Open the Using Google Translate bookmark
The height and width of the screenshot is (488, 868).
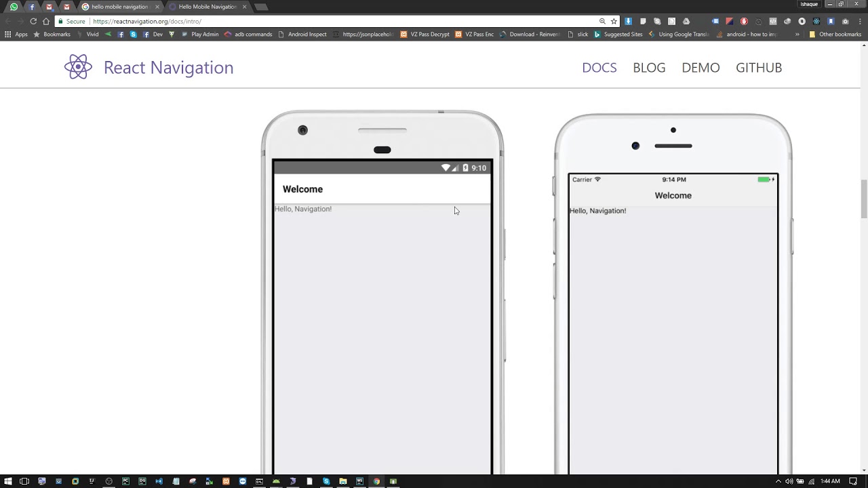[x=679, y=34]
